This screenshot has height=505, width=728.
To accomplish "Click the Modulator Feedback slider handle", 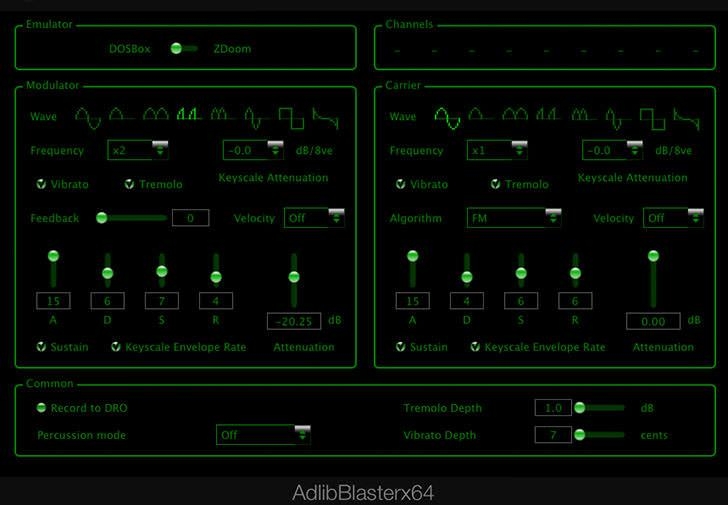I will (102, 217).
